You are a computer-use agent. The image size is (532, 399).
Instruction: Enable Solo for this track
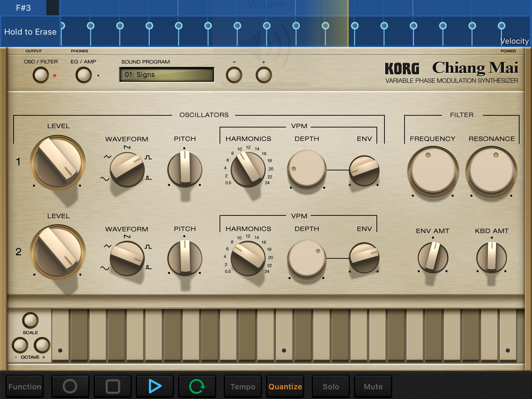click(x=331, y=387)
